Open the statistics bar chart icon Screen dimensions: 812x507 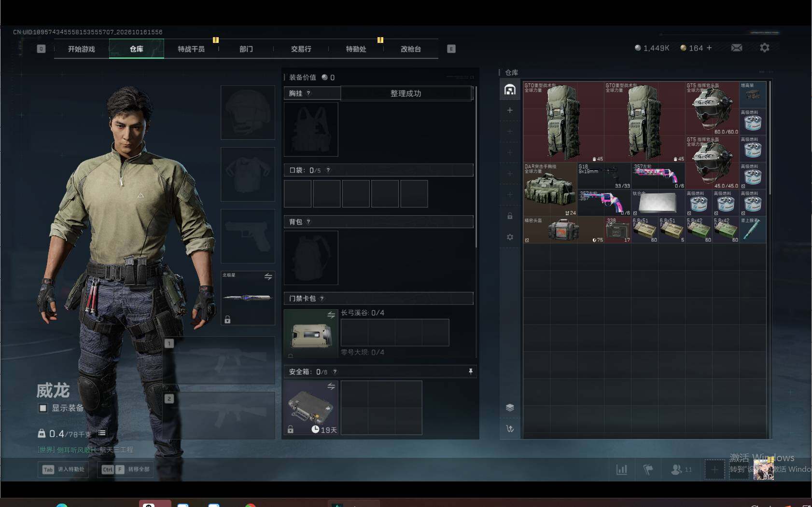click(x=622, y=469)
